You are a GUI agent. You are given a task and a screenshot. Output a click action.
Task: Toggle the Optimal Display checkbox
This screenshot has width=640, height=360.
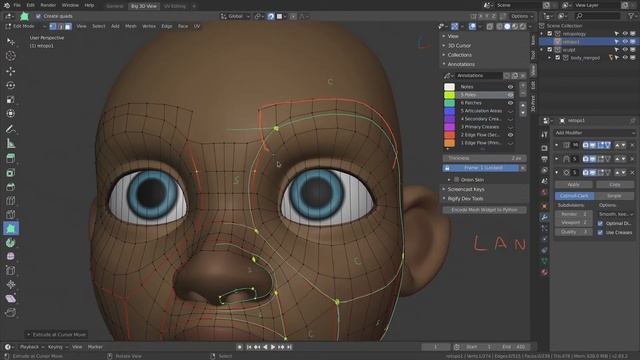click(x=600, y=223)
